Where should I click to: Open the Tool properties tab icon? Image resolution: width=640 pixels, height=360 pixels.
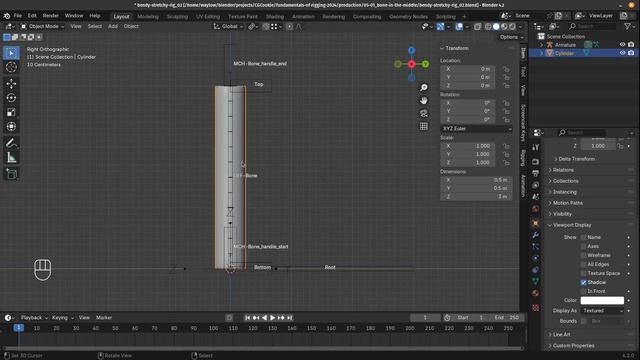(x=536, y=147)
